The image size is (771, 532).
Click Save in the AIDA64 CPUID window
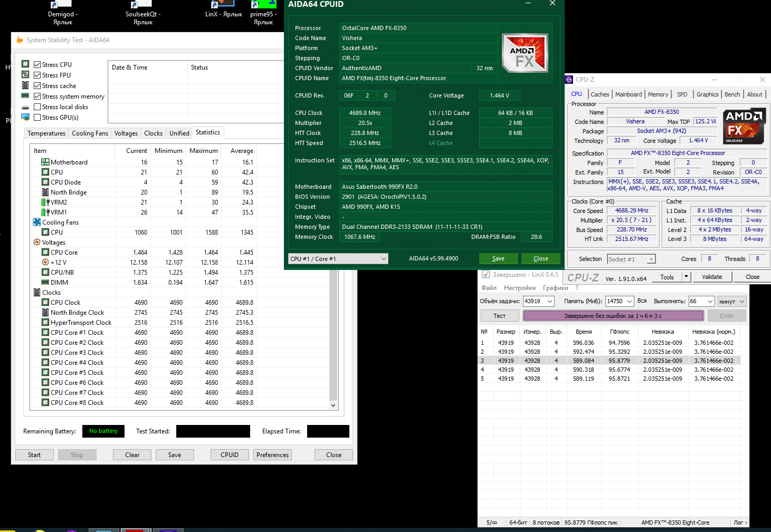(x=499, y=259)
